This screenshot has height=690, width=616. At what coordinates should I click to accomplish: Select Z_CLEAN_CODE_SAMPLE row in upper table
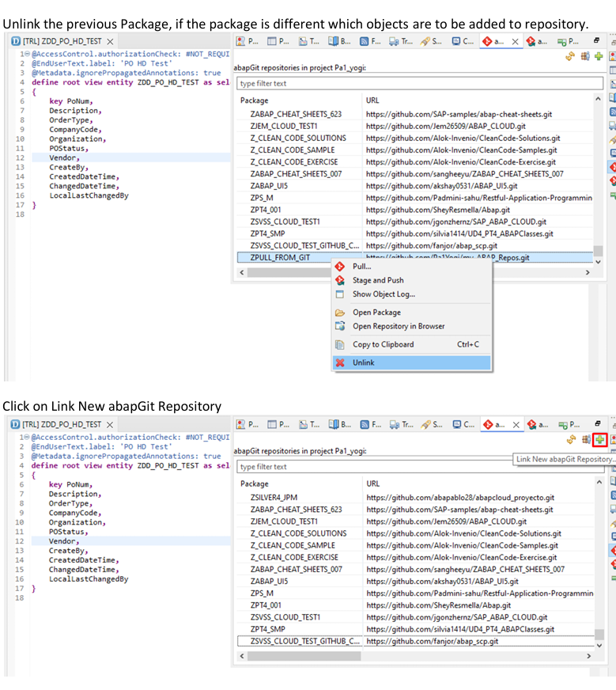415,150
